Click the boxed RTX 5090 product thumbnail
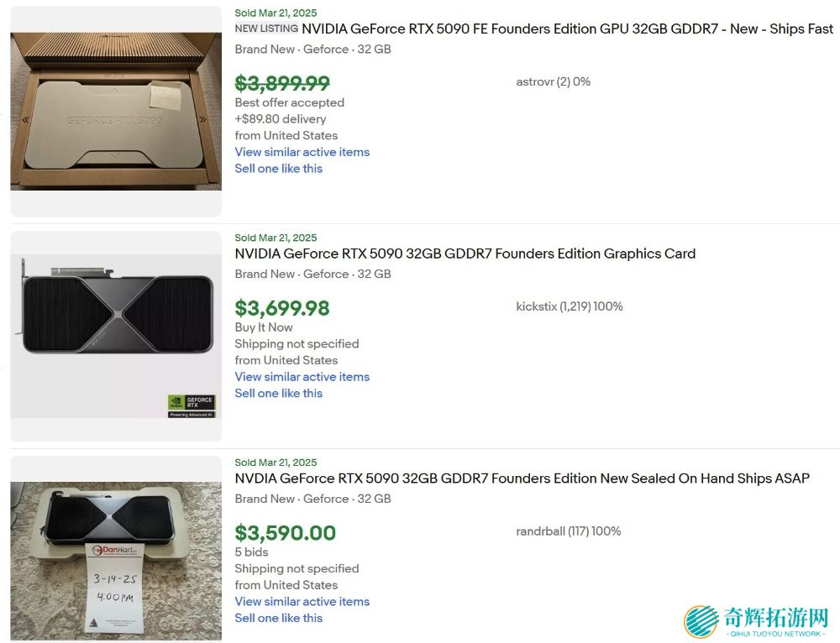This screenshot has height=643, width=840. point(116,110)
